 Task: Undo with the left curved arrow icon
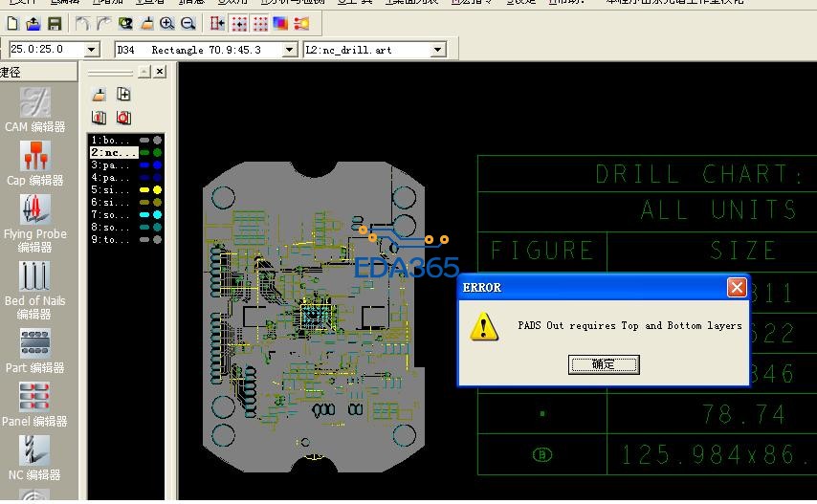coord(82,23)
